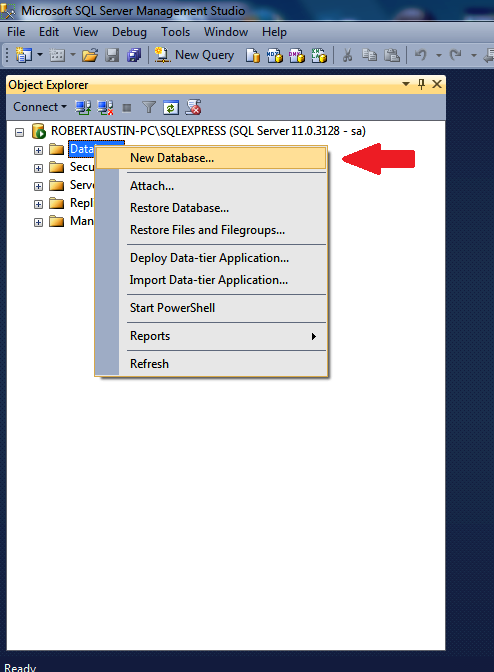Click the Save All icon in the toolbar
494x672 pixels.
134,55
